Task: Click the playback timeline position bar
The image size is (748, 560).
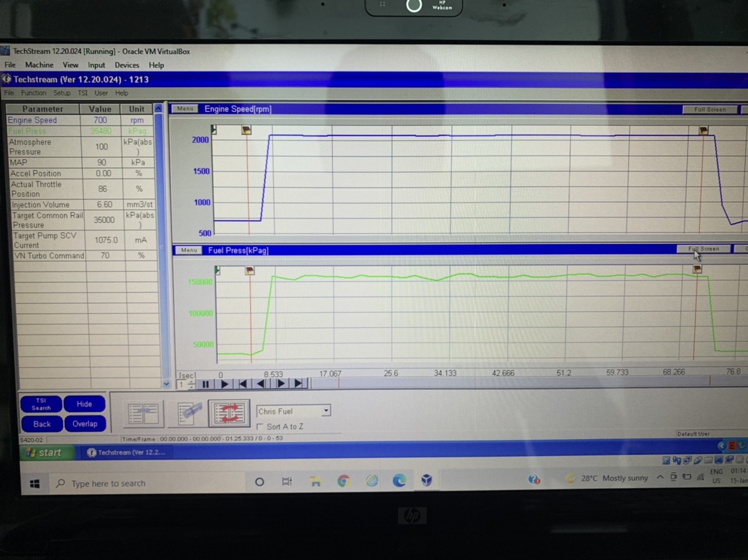Action: pos(529,382)
